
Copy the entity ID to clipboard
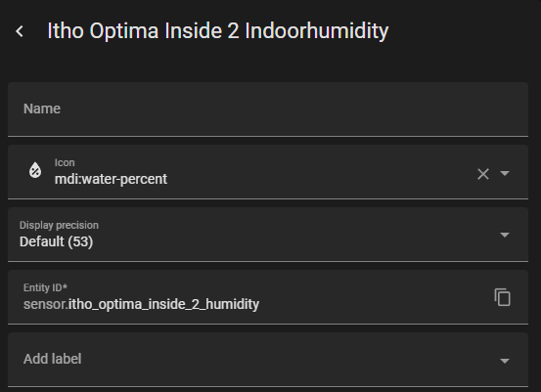click(503, 297)
